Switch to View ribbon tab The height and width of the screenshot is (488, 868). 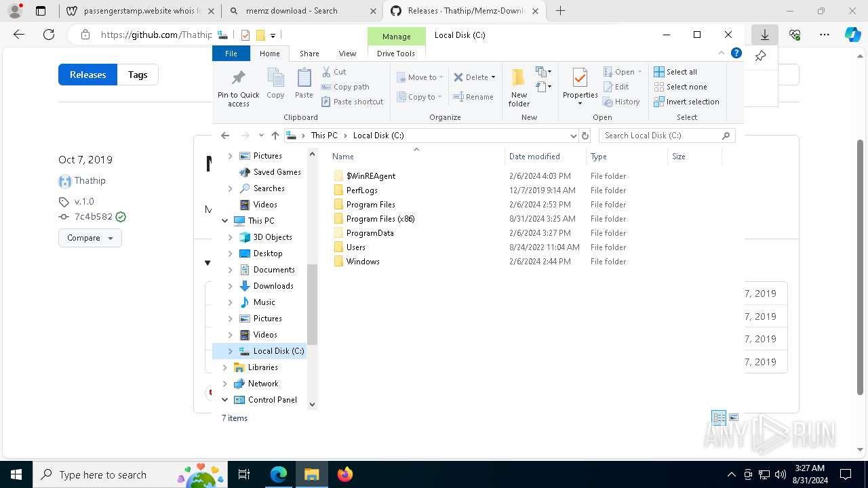347,54
